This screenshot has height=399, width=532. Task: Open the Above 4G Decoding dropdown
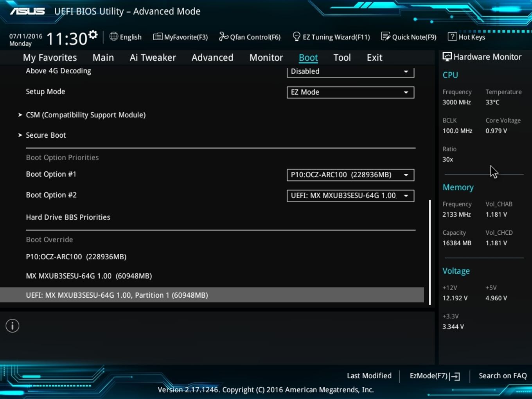[x=350, y=72]
